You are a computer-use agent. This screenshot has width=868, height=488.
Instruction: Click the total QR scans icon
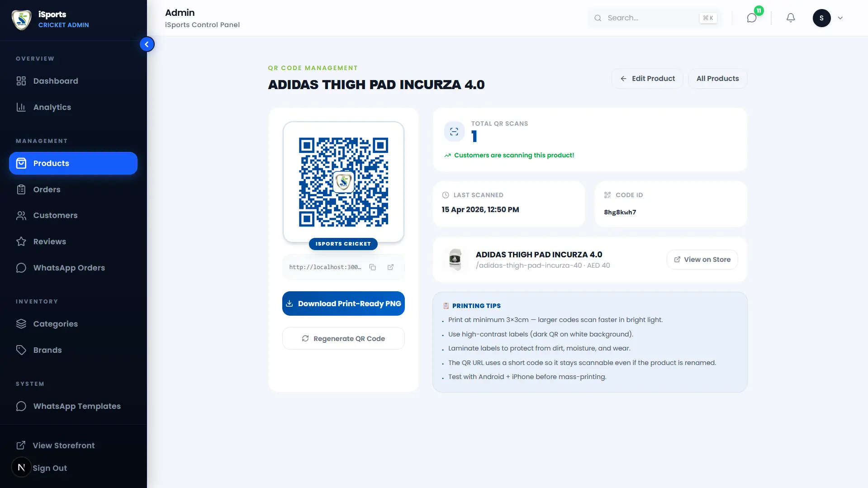[454, 132]
